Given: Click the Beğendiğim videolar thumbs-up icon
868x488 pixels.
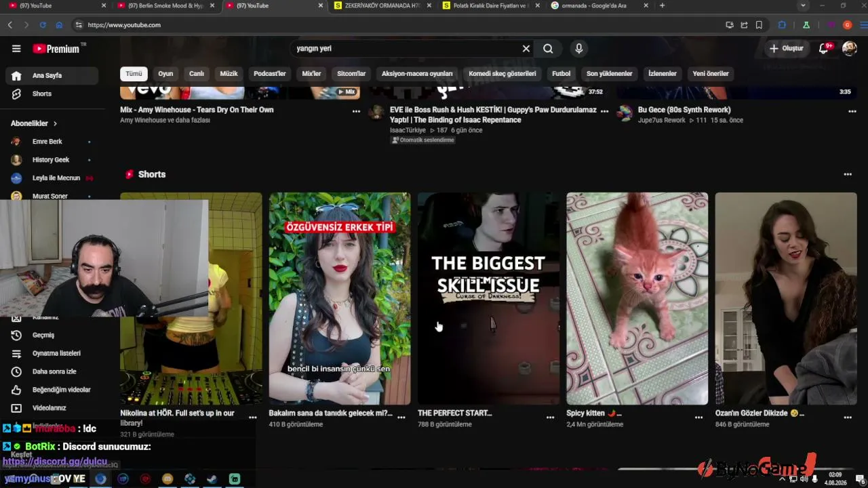Looking at the screenshot, I should (16, 390).
